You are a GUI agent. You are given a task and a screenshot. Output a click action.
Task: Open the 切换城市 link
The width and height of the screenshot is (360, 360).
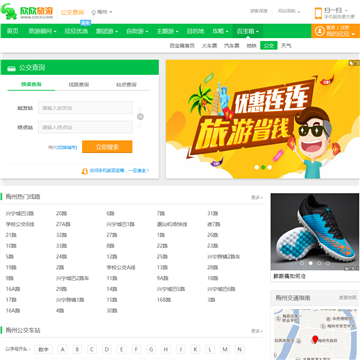tap(67, 147)
